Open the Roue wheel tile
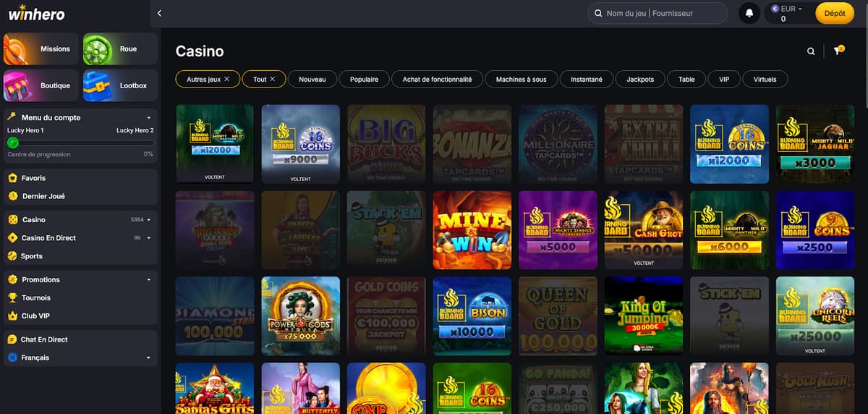 120,48
